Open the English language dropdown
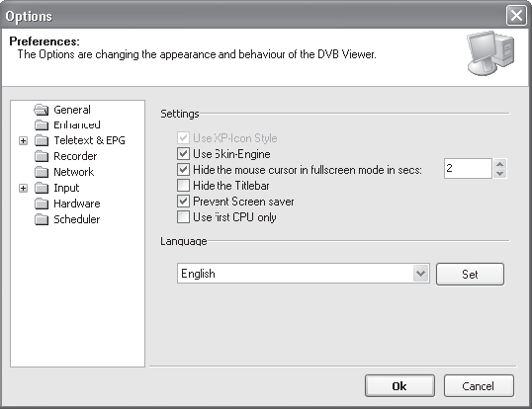532x409 pixels. pyautogui.click(x=420, y=273)
